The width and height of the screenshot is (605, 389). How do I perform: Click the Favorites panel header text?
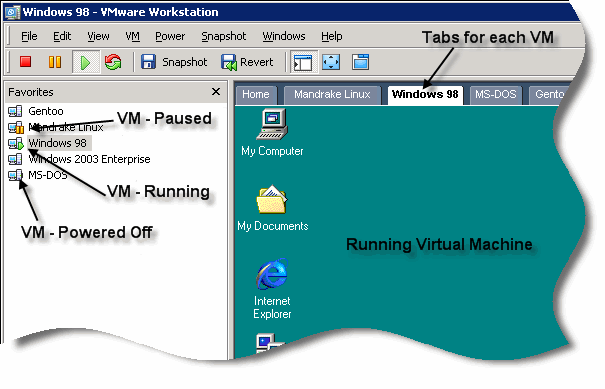click(31, 92)
